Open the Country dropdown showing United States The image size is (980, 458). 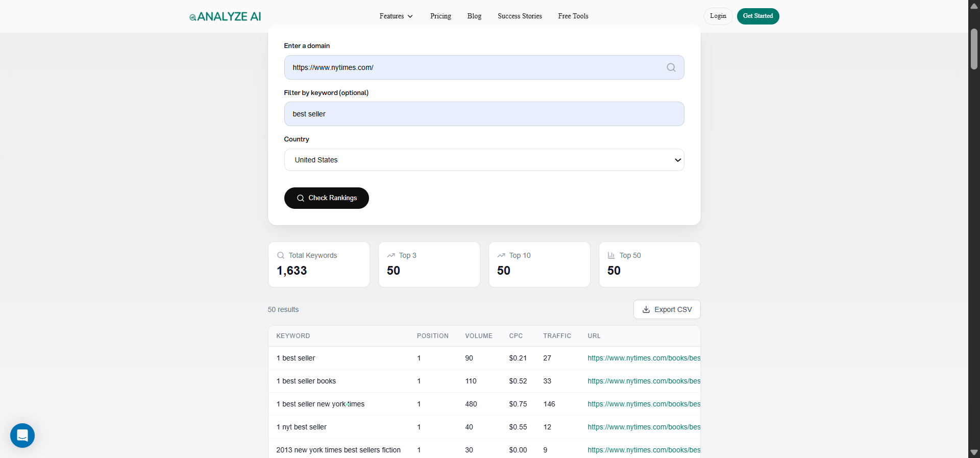tap(484, 160)
